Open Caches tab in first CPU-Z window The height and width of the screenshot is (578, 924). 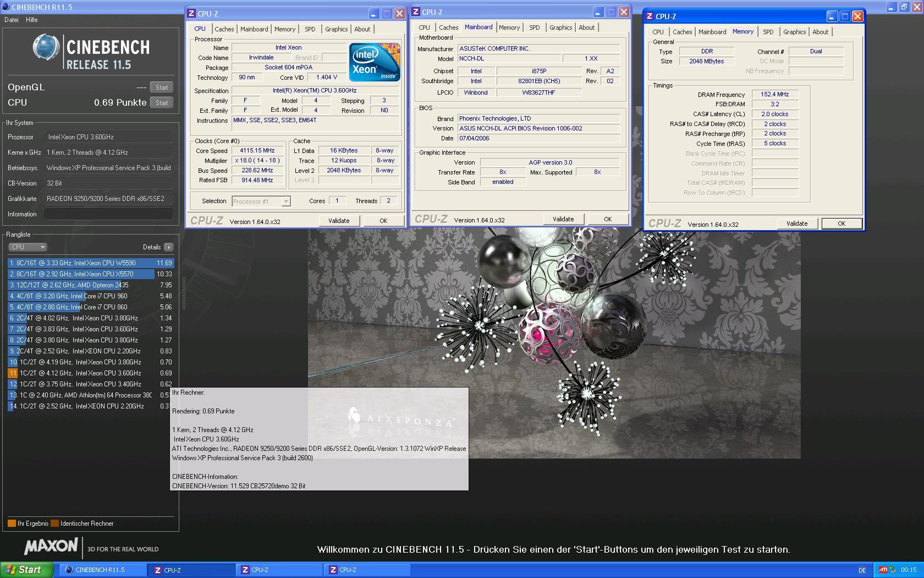tap(224, 29)
